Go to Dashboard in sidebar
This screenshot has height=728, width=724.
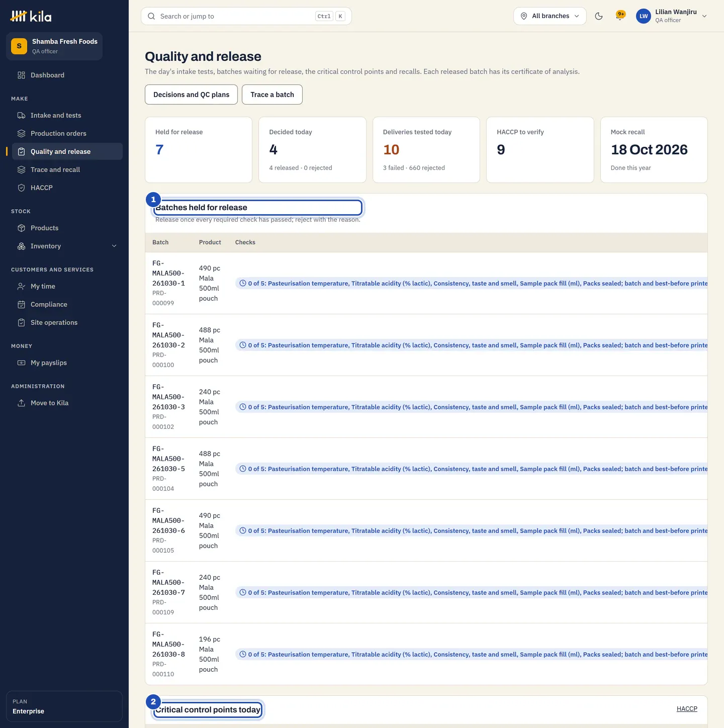point(67,75)
